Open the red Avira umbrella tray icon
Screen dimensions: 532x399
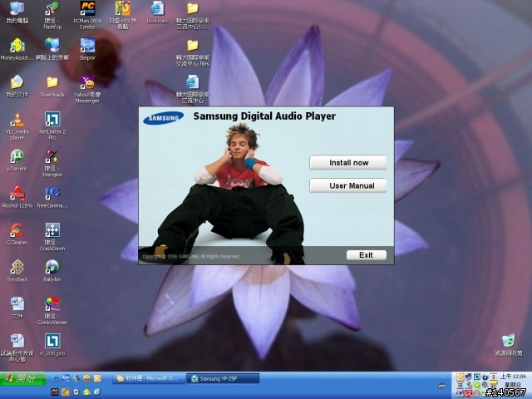pyautogui.click(x=469, y=393)
